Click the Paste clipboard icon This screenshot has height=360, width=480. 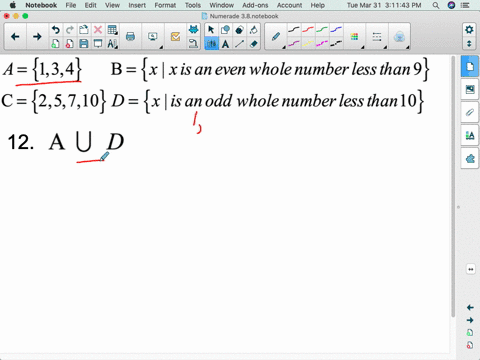(84, 30)
